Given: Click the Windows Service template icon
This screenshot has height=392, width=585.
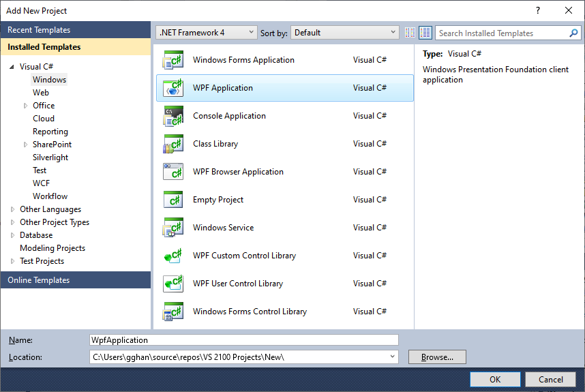Looking at the screenshot, I should [x=173, y=228].
